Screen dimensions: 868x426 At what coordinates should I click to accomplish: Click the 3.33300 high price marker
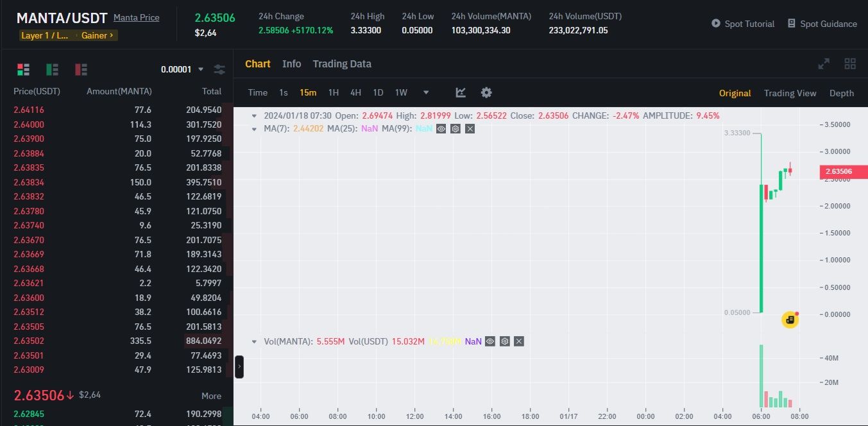tap(736, 133)
